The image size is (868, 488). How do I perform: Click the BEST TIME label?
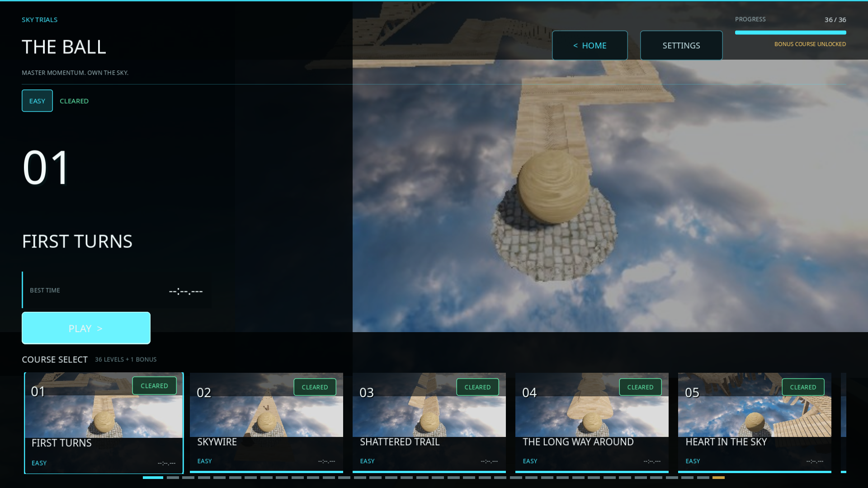pos(45,290)
